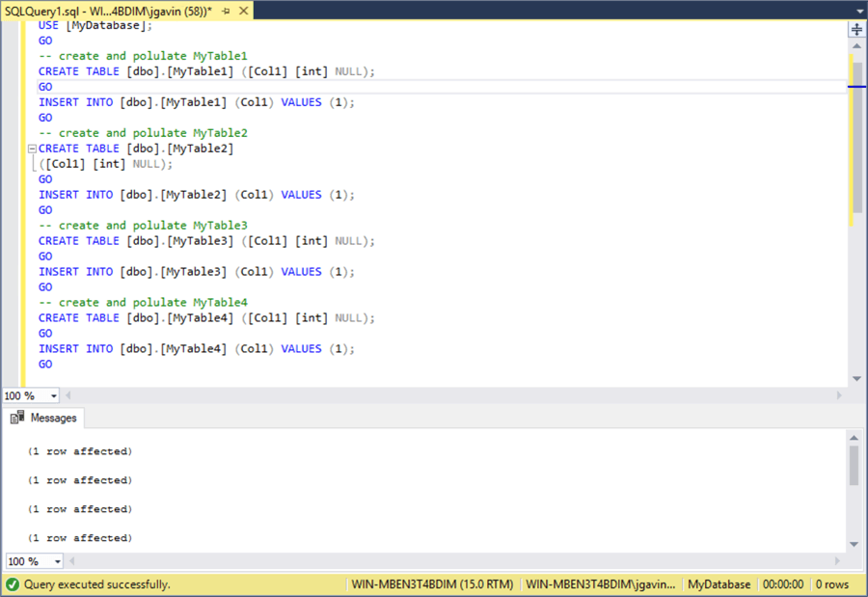
Task: Click the CREATE TABLE [dbo].[MyTable4] line
Action: click(206, 318)
